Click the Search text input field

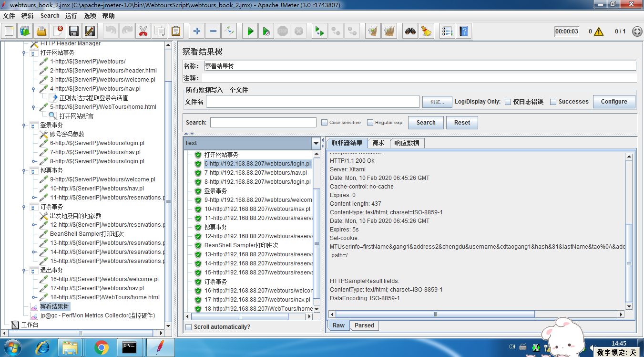click(263, 123)
